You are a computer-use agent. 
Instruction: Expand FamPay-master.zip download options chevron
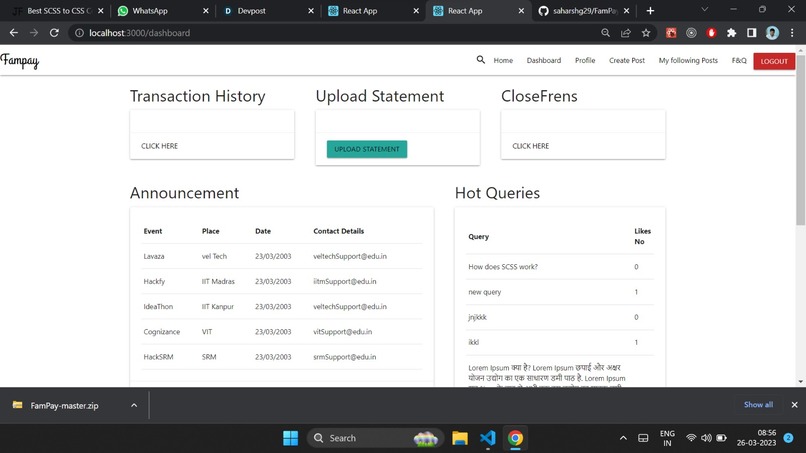click(134, 405)
